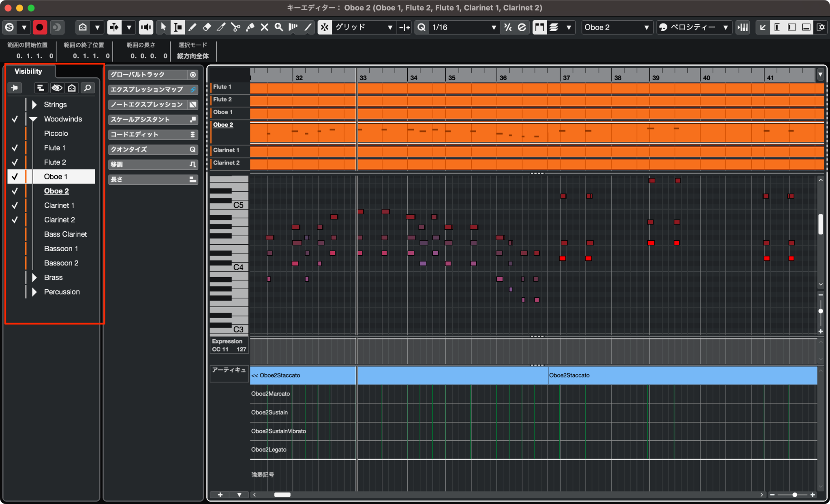Uncheck Clarinet 2 visibility checkmark
830x504 pixels.
(15, 220)
